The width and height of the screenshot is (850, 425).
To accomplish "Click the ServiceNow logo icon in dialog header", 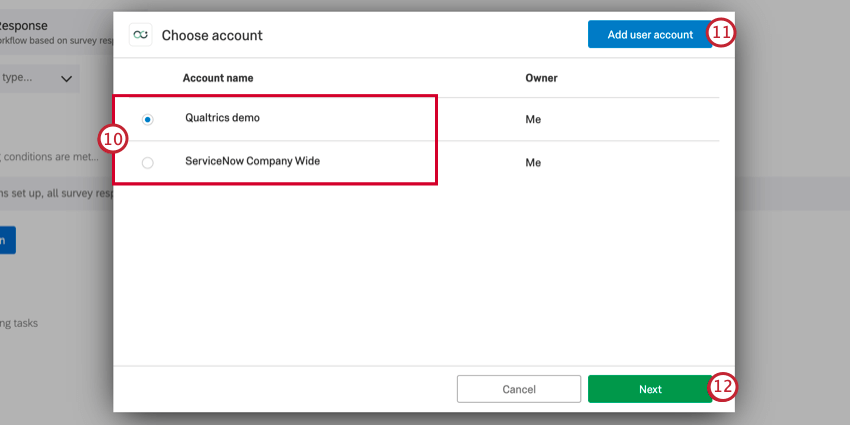I will (141, 35).
